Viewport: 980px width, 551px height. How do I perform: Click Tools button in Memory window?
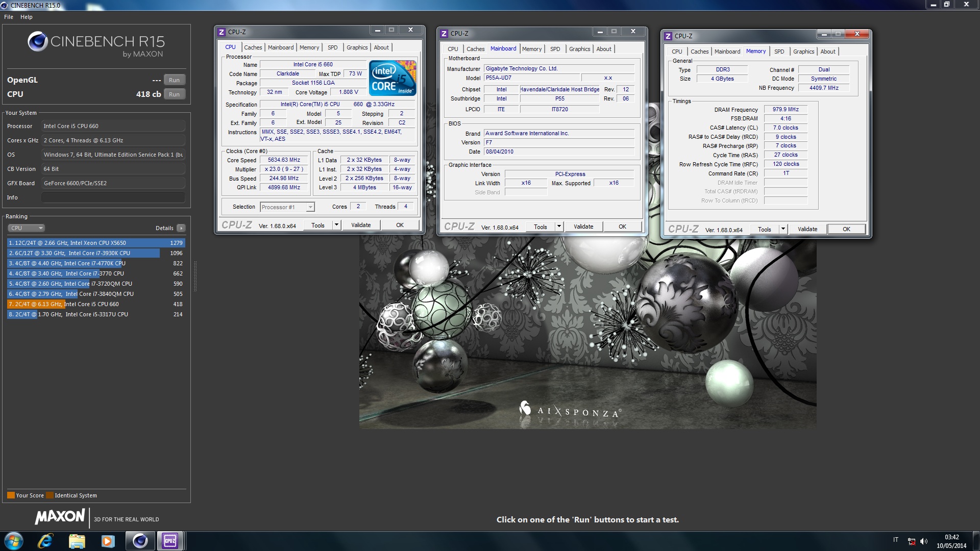click(764, 229)
